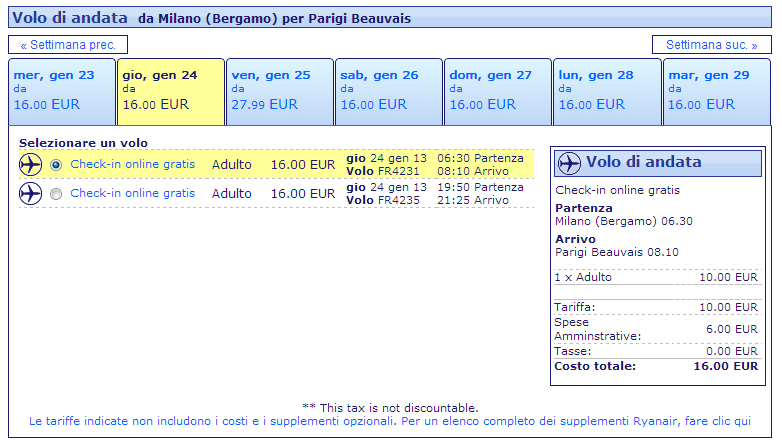
Task: Click the This tax is not discountable note
Action: (x=391, y=408)
